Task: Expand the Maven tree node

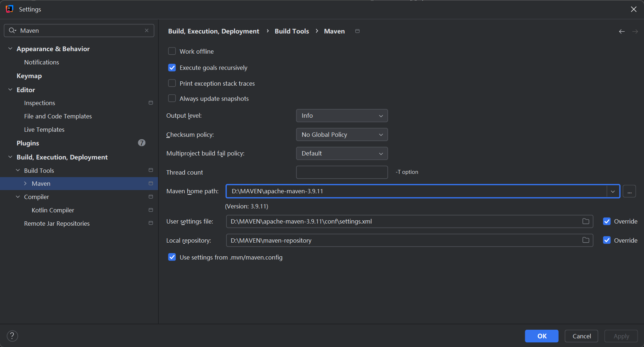Action: coord(25,184)
